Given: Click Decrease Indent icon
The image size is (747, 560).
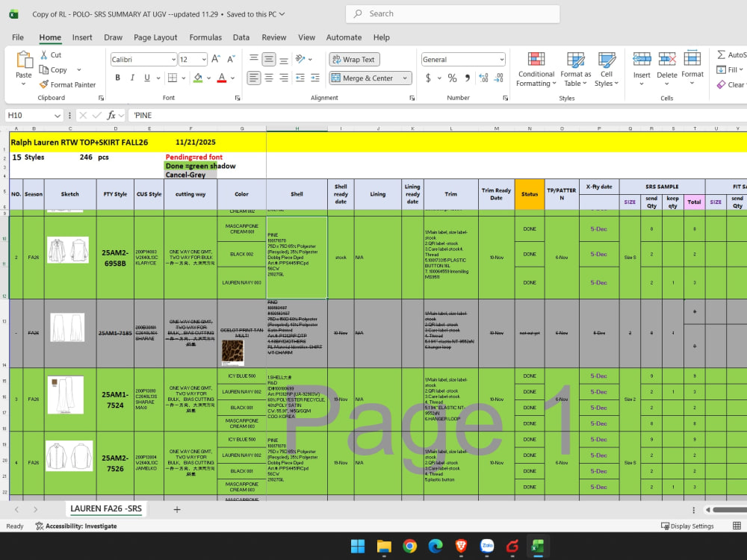Looking at the screenshot, I should (300, 78).
